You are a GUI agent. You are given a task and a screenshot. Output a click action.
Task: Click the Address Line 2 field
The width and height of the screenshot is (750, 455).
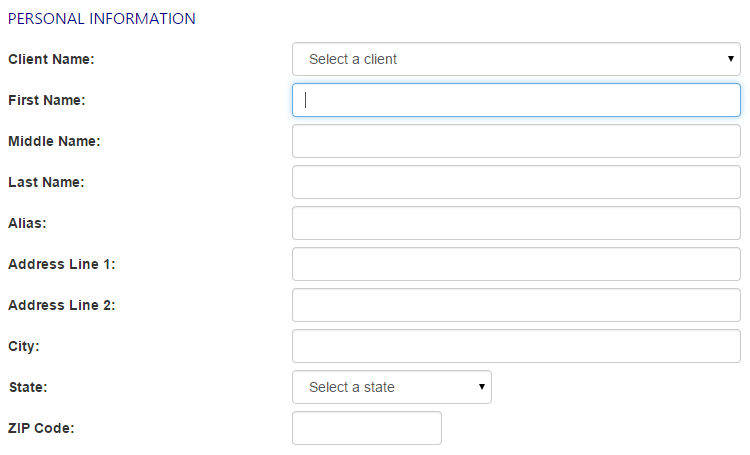516,305
